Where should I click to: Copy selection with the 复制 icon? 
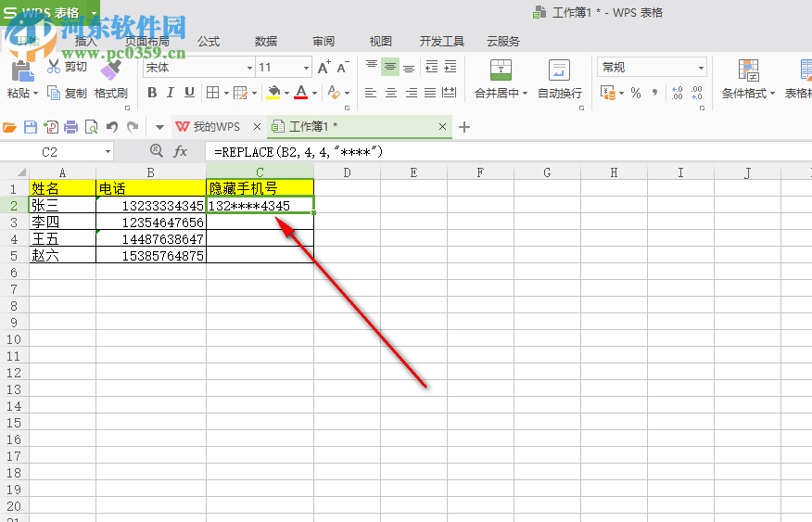point(54,93)
